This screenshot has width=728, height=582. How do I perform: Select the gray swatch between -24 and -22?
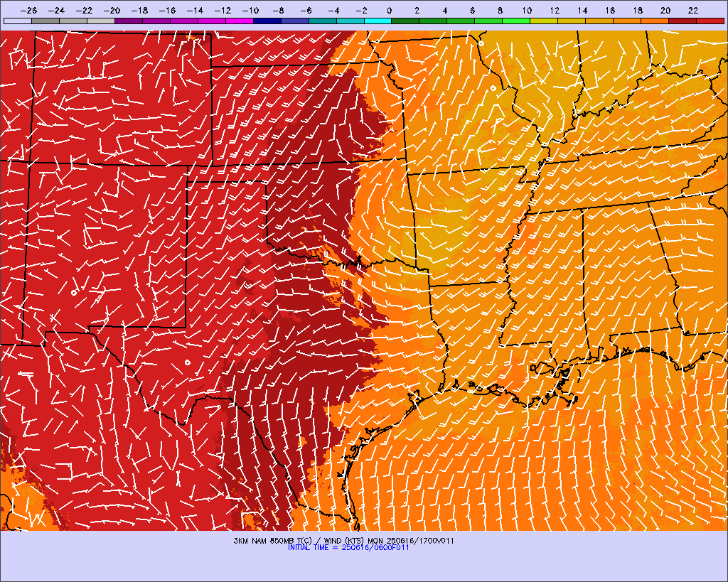click(x=73, y=21)
